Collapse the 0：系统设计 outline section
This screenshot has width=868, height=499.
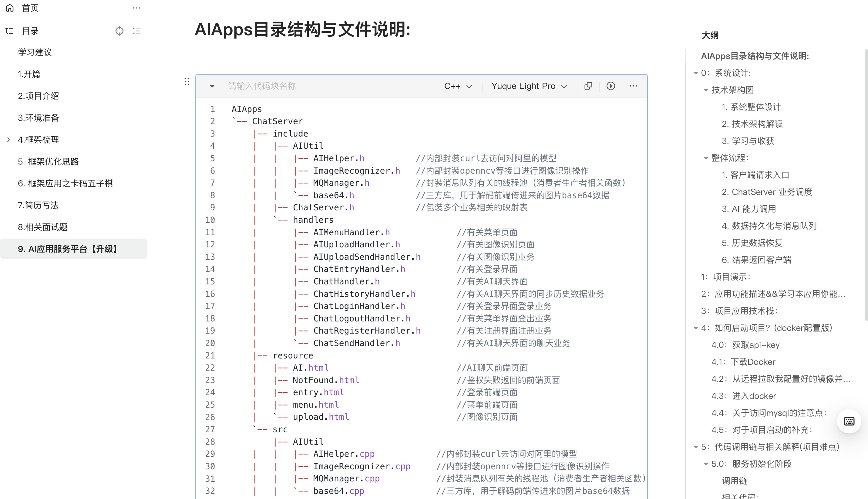coord(696,73)
